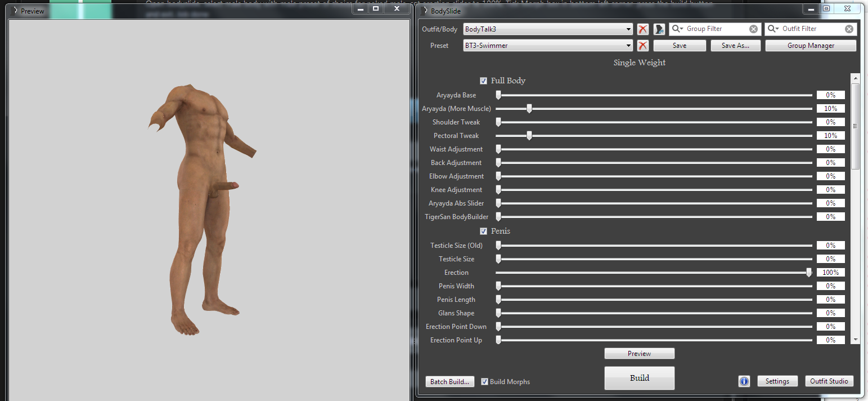The width and height of the screenshot is (868, 401).
Task: Open Outfit Filter search options magnifier
Action: [x=773, y=29]
